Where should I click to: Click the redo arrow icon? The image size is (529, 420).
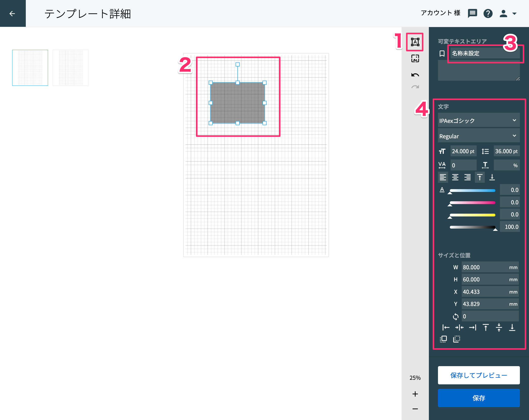coord(415,87)
